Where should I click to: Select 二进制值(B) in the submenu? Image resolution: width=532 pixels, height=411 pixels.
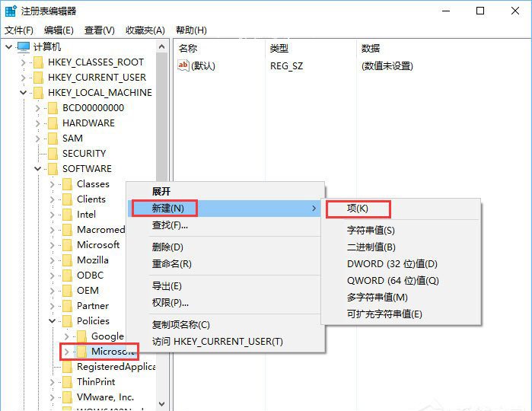pos(401,247)
